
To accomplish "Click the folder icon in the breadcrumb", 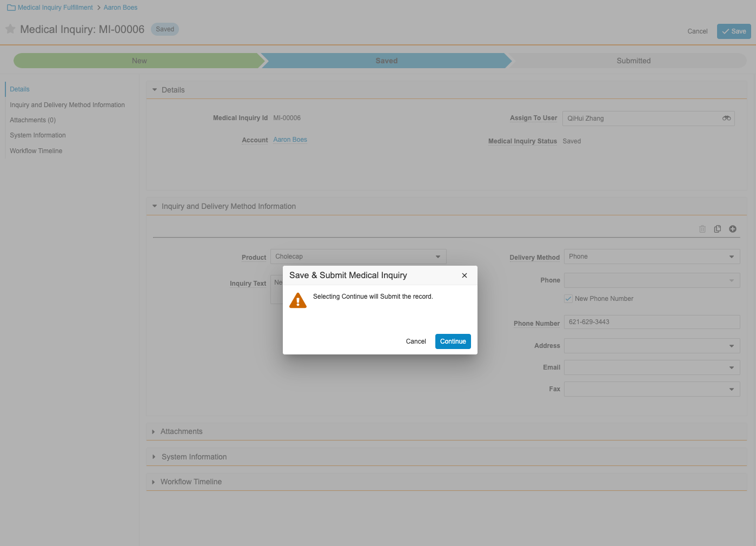I will coord(11,8).
